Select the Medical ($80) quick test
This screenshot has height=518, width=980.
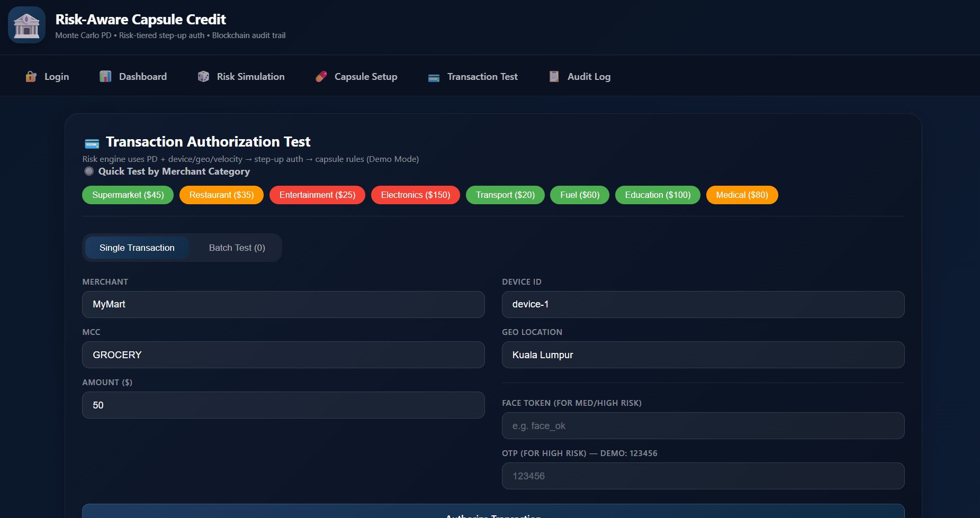[x=741, y=195]
